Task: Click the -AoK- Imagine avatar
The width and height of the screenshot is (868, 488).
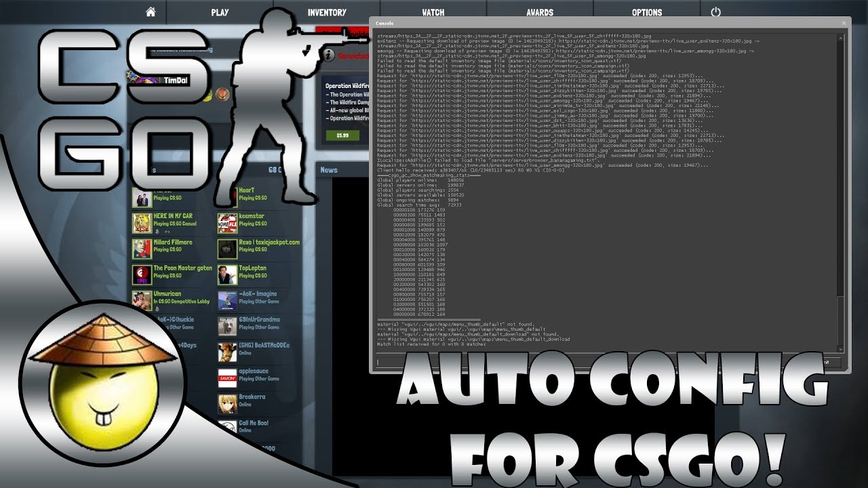Action: [226, 300]
